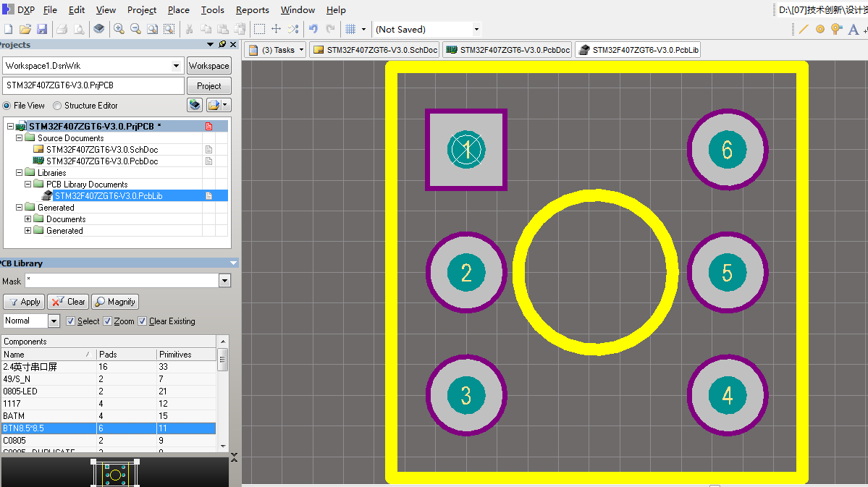This screenshot has width=868, height=487.
Task: Select the BATM component row
Action: point(109,415)
